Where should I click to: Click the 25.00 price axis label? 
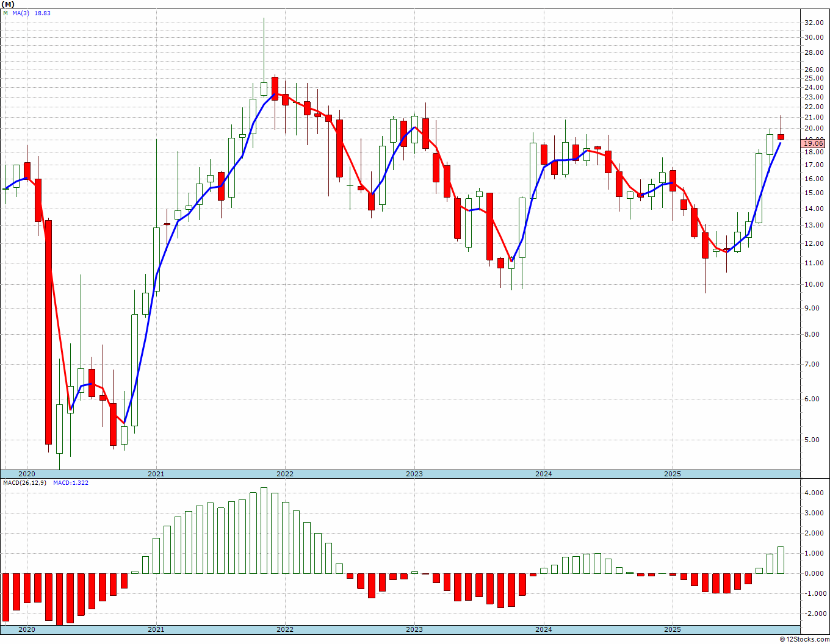[814, 78]
